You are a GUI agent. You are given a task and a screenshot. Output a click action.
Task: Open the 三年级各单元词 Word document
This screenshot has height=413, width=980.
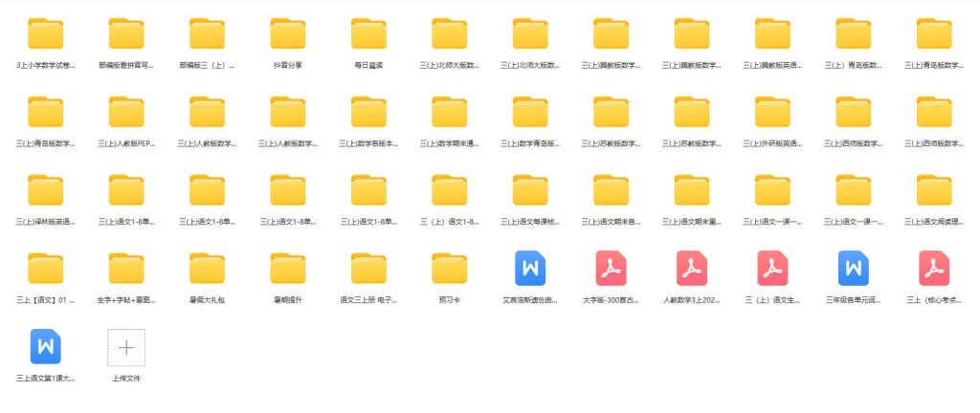click(853, 269)
